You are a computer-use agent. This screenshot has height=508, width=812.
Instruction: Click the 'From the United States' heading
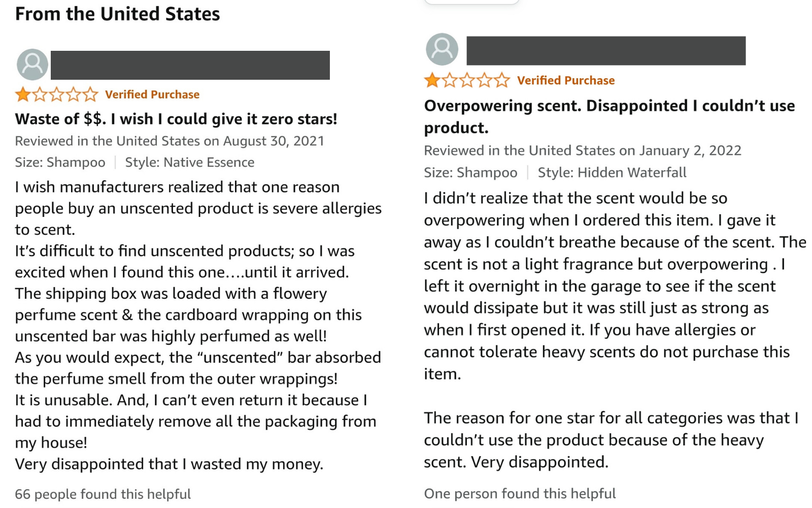(118, 14)
